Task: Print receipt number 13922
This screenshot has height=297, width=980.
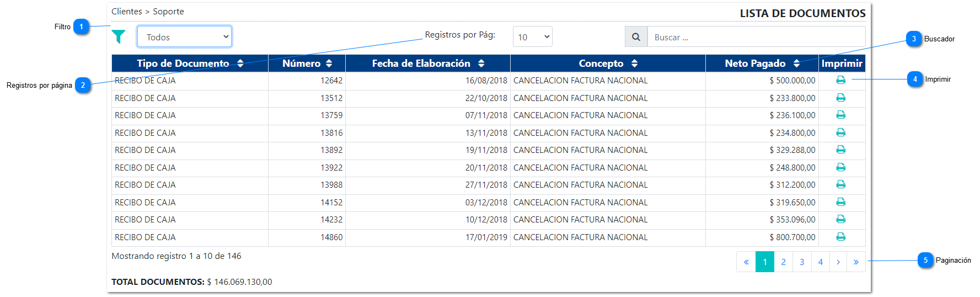Action: [840, 167]
